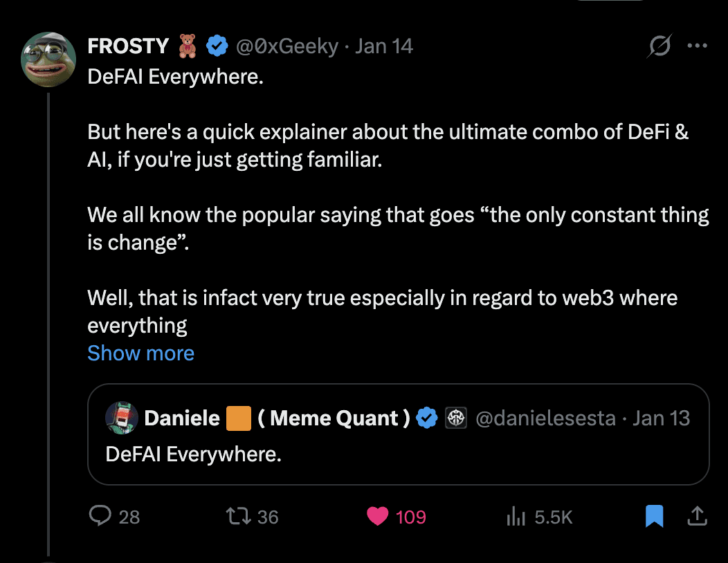Expand the tweet with Show more
This screenshot has height=563, width=728.
[140, 353]
